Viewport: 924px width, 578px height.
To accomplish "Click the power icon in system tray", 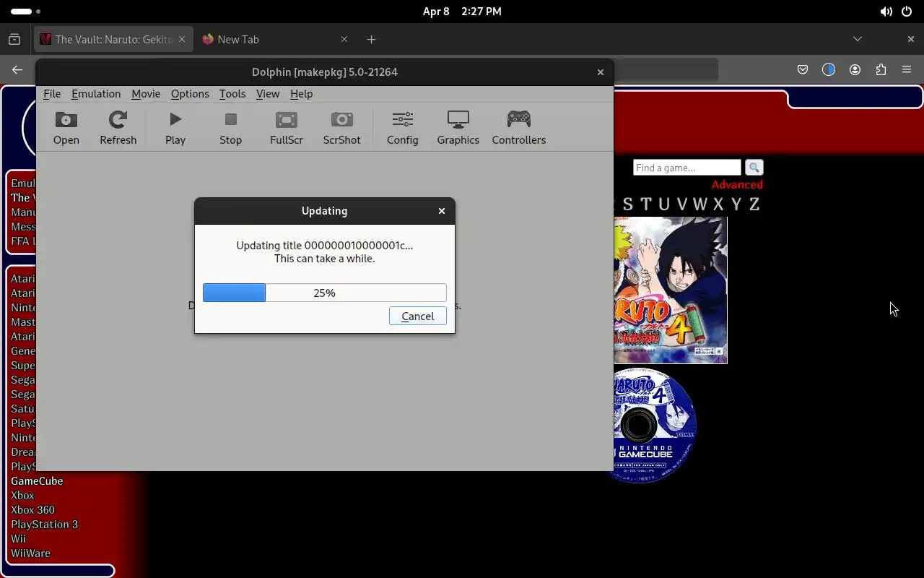I will click(906, 12).
